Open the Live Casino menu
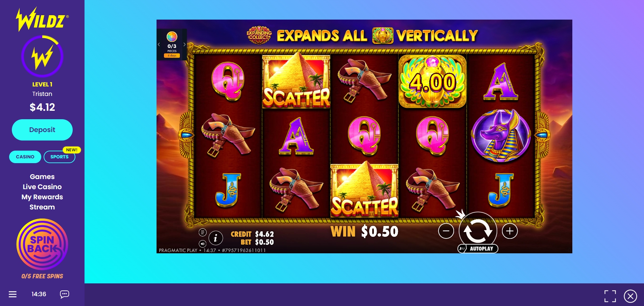This screenshot has width=644, height=306. pyautogui.click(x=42, y=187)
